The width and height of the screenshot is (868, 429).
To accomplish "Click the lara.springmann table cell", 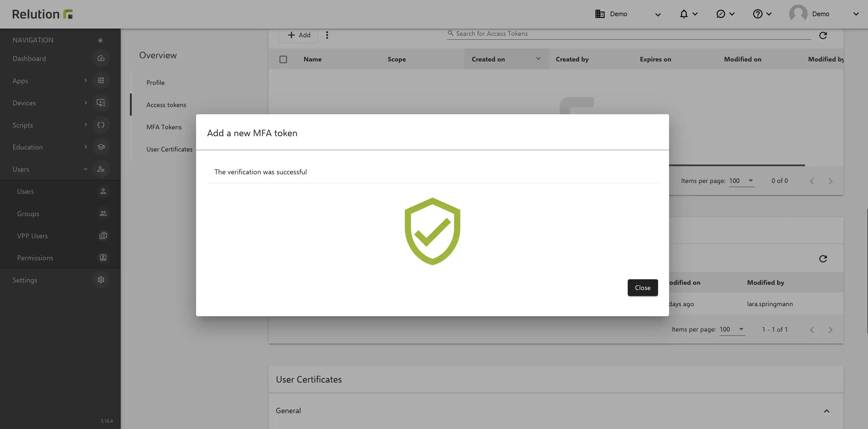I will [x=770, y=304].
